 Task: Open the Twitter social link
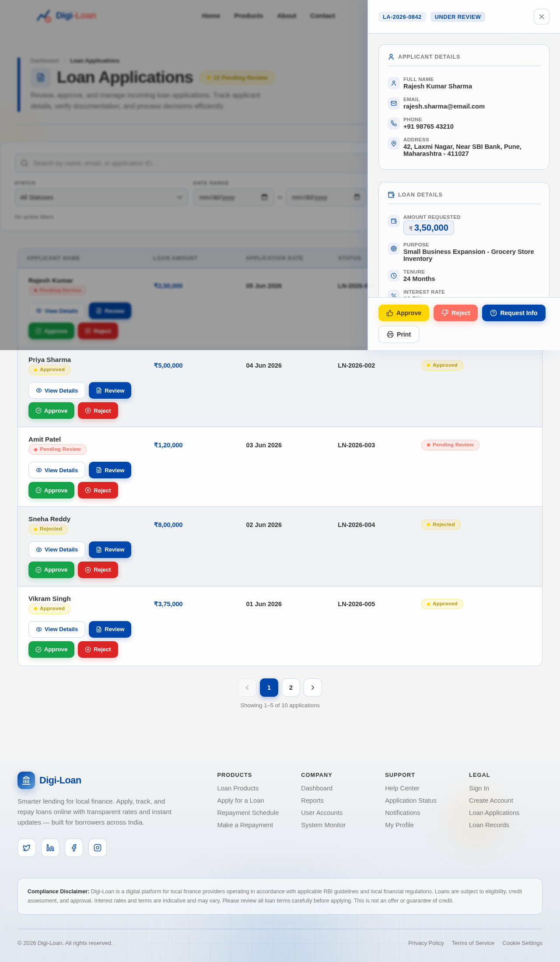(x=27, y=848)
